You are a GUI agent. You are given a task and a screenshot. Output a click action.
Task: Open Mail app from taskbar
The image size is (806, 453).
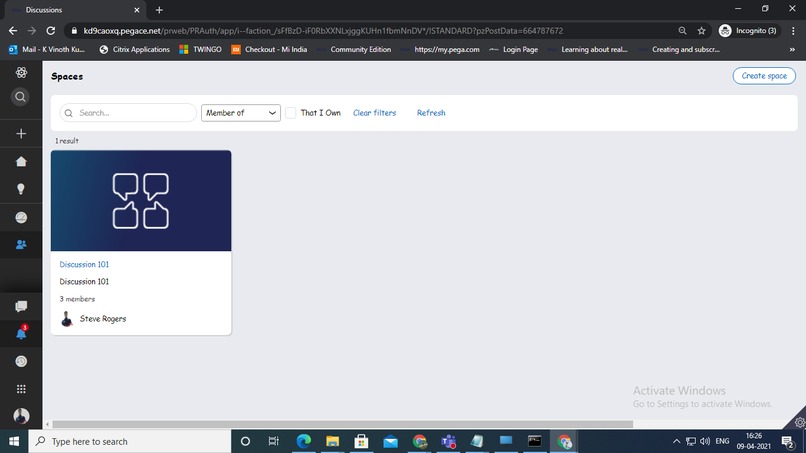click(391, 441)
